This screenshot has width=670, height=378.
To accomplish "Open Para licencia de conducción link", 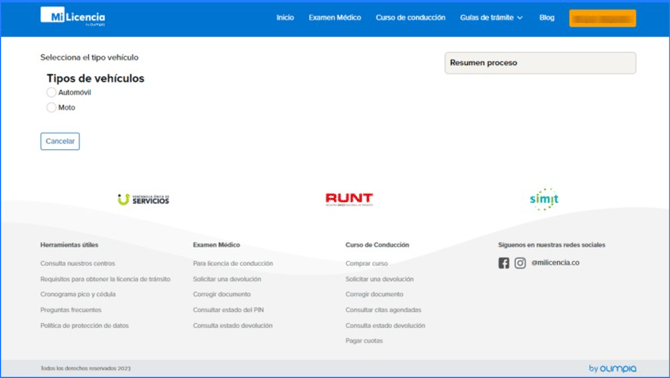I will [x=233, y=264].
